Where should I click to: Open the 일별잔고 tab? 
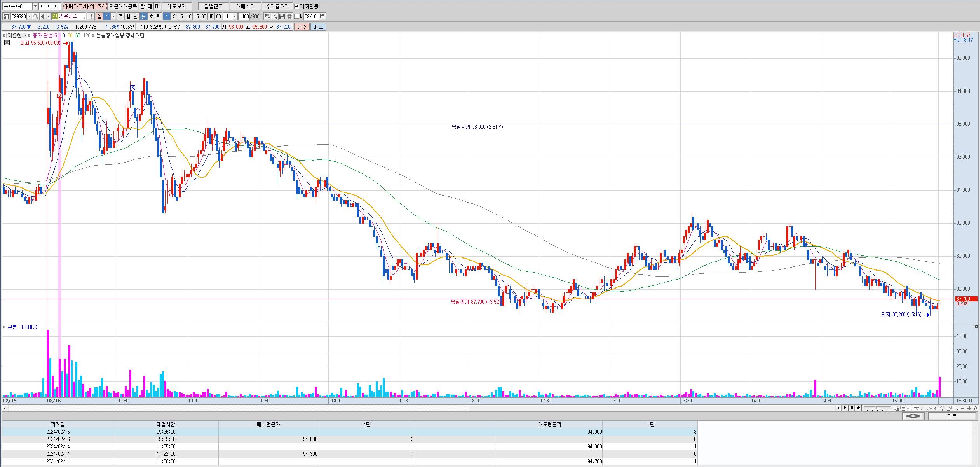coord(213,6)
